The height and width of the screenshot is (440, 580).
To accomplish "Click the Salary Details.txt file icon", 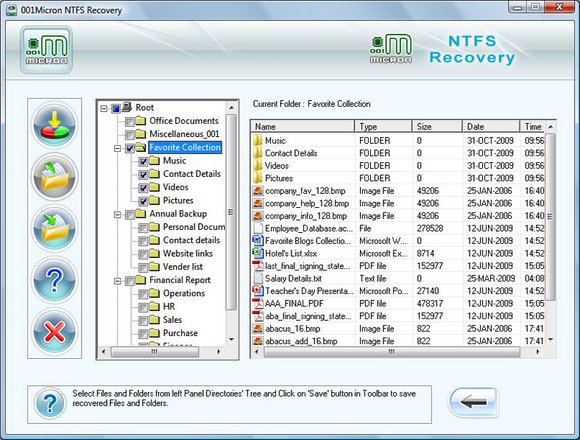I will [258, 278].
